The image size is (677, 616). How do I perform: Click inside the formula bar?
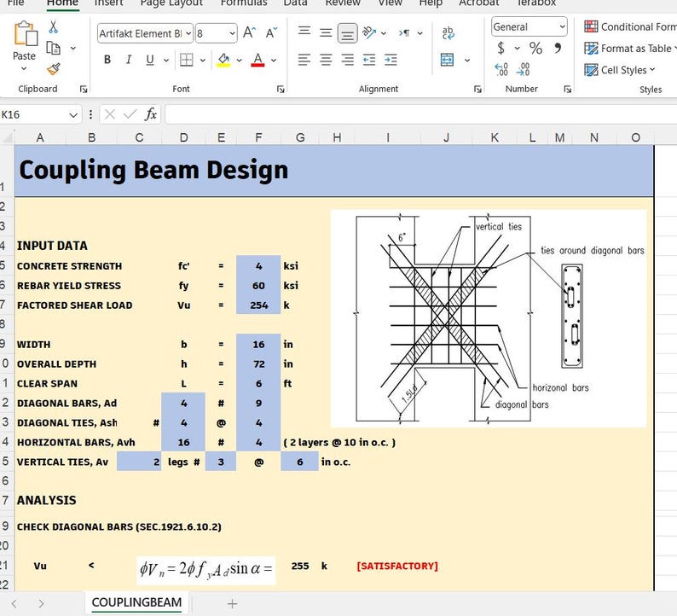pyautogui.click(x=420, y=114)
